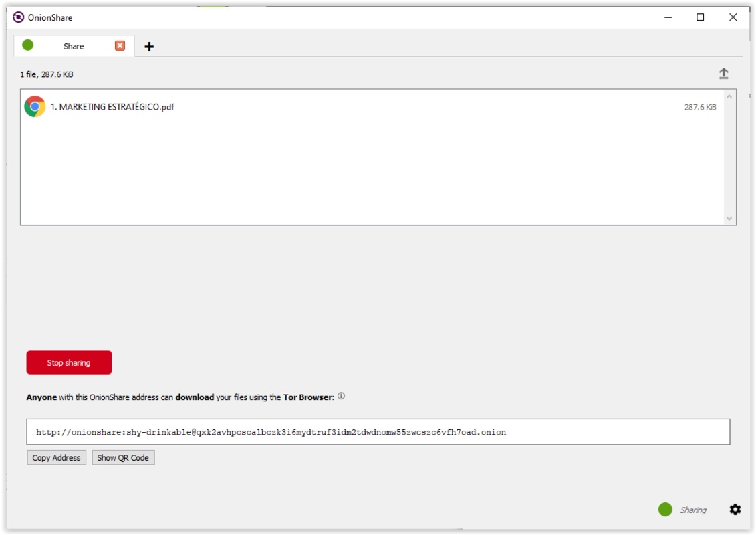Close the OnionShare window
756x535 pixels.
733,17
